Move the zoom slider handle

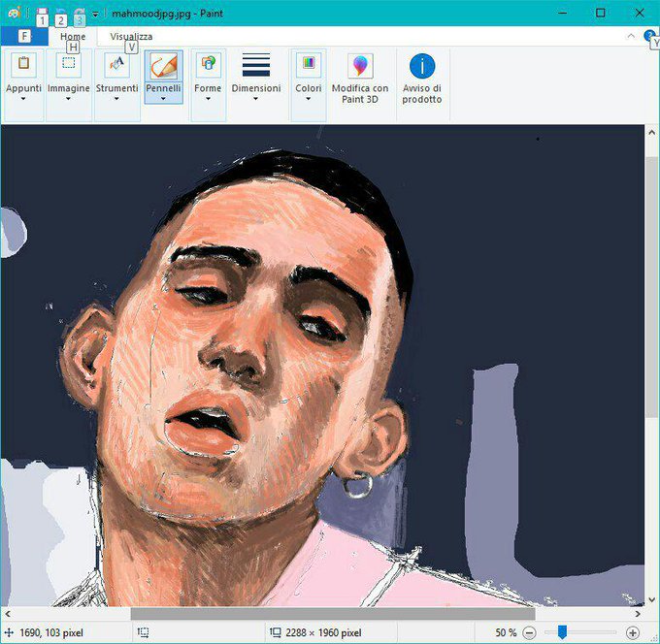click(x=562, y=631)
